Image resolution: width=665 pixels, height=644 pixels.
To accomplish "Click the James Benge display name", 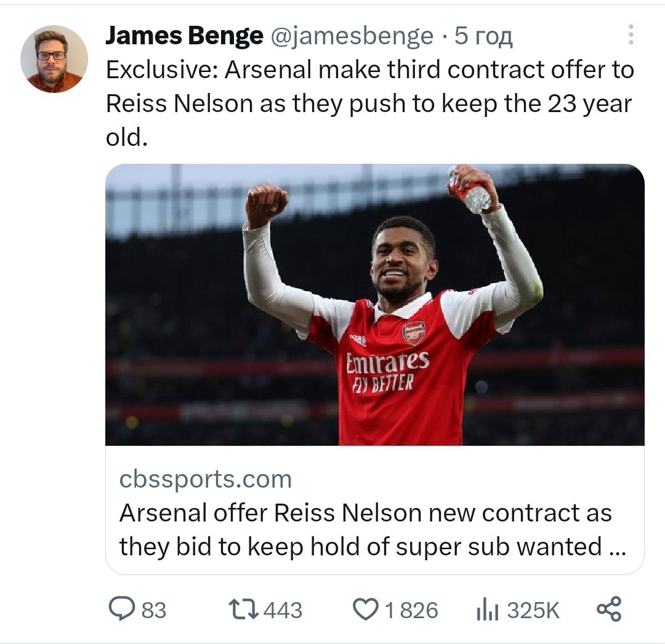I will coord(183,36).
